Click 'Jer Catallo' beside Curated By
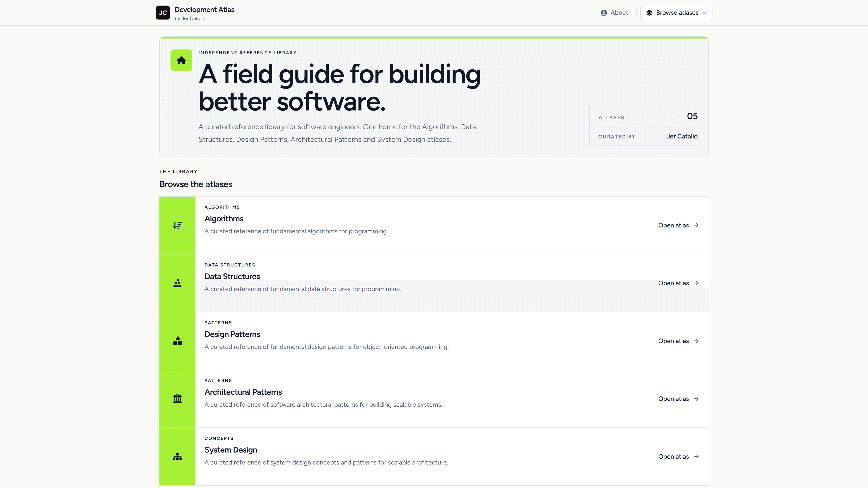 [x=682, y=136]
